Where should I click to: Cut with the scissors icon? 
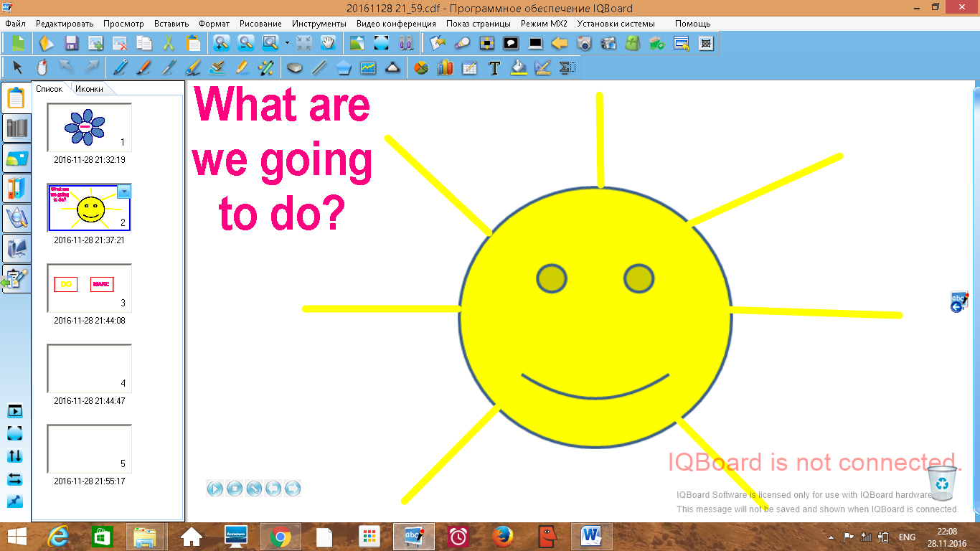pyautogui.click(x=169, y=43)
